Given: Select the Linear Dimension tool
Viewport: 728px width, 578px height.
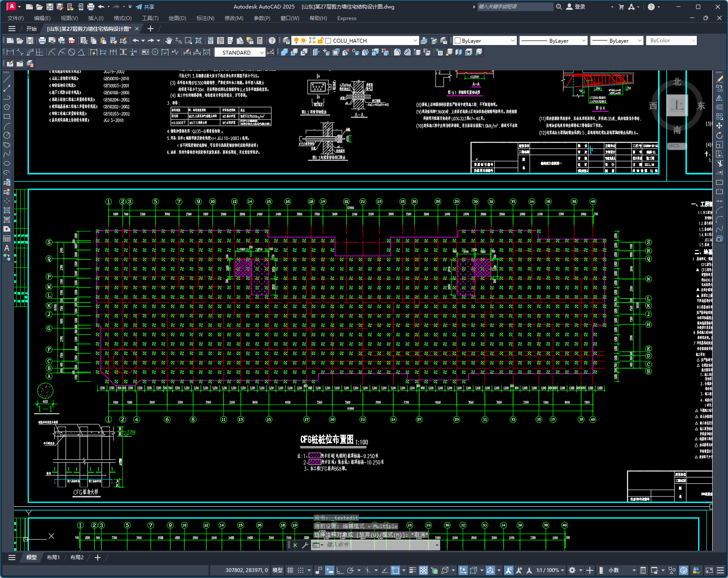Looking at the screenshot, I should pos(11,52).
